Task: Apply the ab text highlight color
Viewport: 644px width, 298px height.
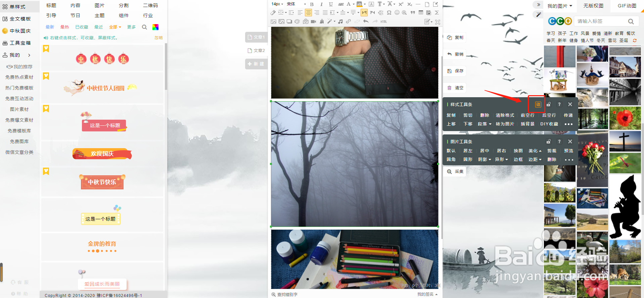Action: click(x=359, y=4)
